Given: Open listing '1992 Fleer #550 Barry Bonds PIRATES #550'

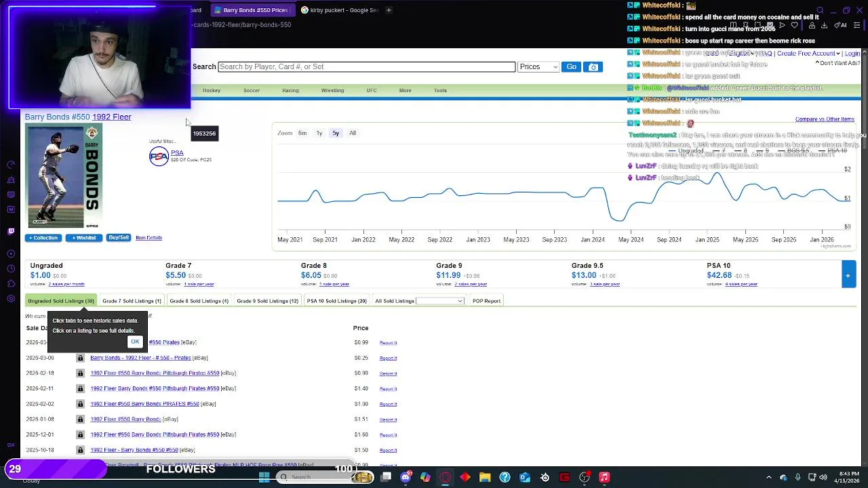Looking at the screenshot, I should [x=144, y=404].
